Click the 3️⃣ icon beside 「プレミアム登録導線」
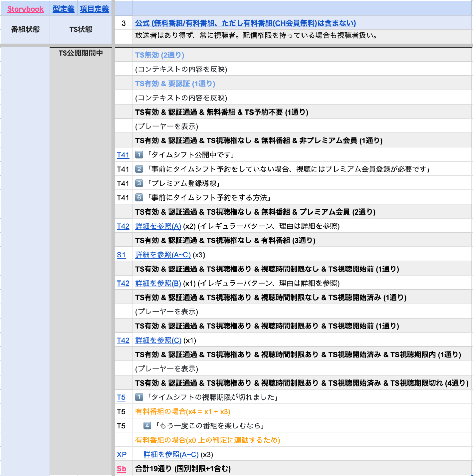Viewport: 473px width, 476px height. [140, 183]
